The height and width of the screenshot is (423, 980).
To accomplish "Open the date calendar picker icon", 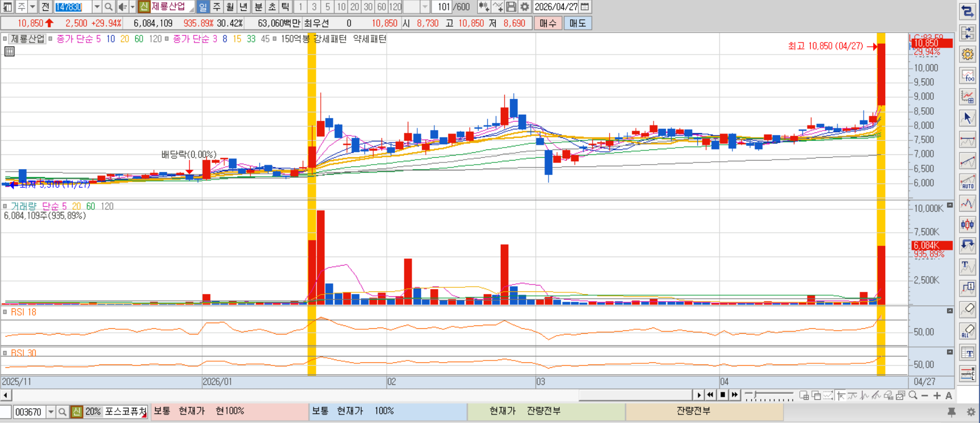I will [585, 7].
